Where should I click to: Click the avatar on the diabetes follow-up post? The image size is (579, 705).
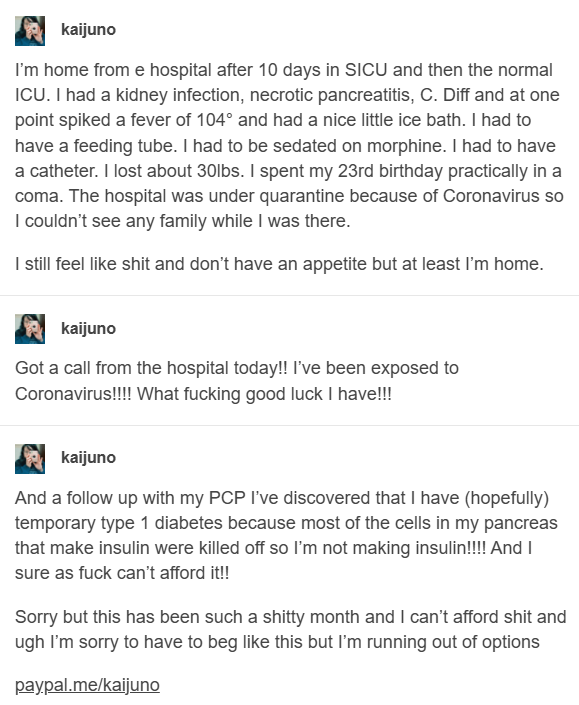(x=30, y=459)
